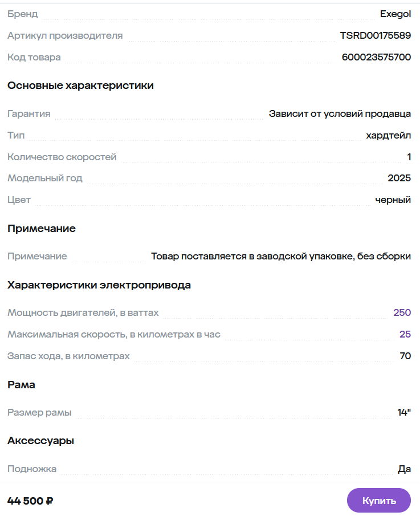Click the 2025 model year value
The width and height of the screenshot is (420, 516).
[399, 178]
